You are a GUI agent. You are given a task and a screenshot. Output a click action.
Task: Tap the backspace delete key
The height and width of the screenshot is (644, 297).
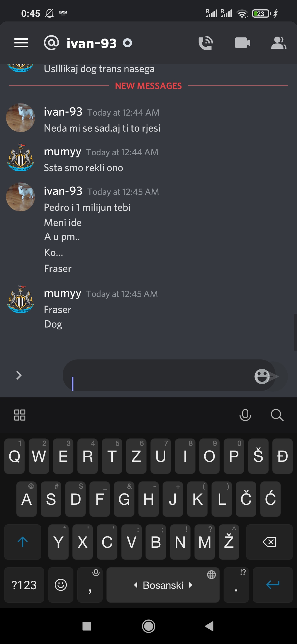click(x=269, y=542)
